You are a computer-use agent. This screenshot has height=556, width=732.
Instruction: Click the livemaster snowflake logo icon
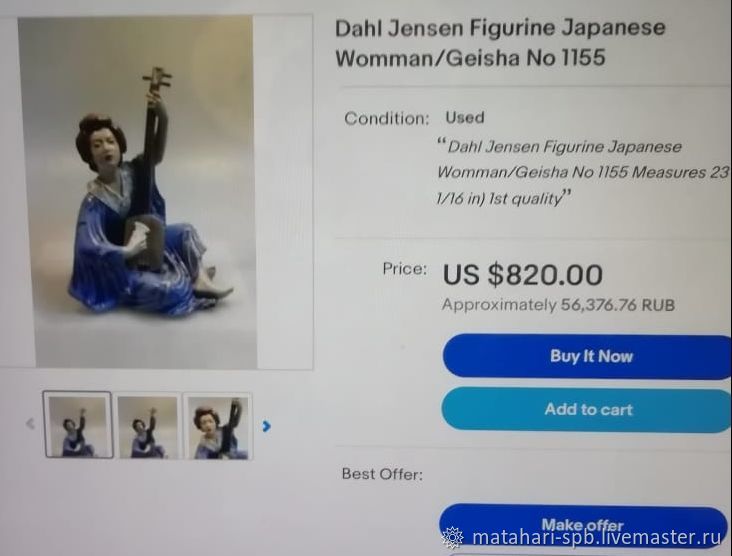click(452, 537)
